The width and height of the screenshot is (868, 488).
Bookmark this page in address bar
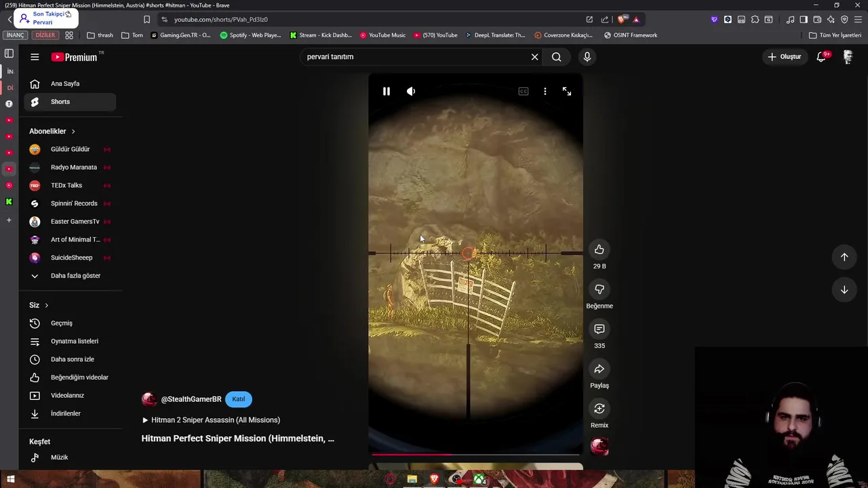pyautogui.click(x=146, y=20)
